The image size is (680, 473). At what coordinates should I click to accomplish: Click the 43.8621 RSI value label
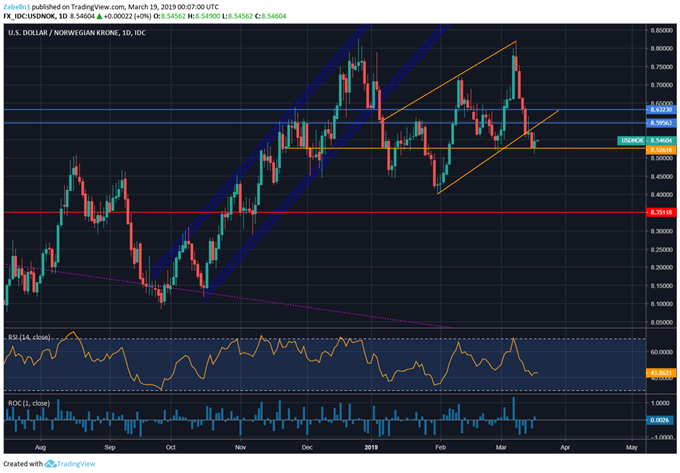tap(661, 373)
